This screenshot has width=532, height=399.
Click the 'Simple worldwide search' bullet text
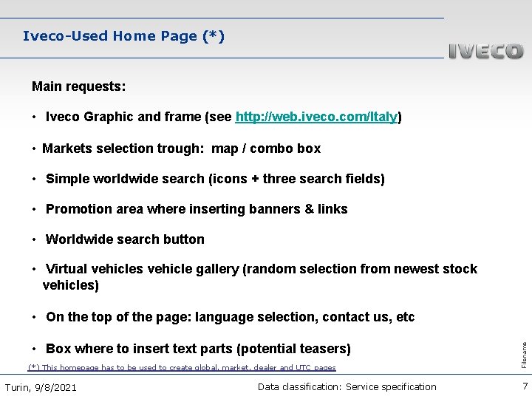click(215, 179)
